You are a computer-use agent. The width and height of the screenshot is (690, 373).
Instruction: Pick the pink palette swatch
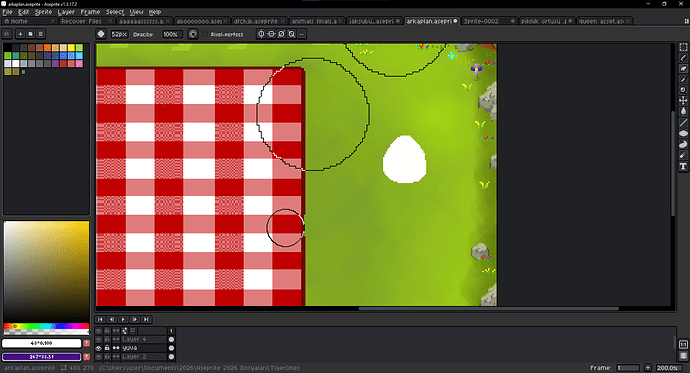tap(79, 63)
